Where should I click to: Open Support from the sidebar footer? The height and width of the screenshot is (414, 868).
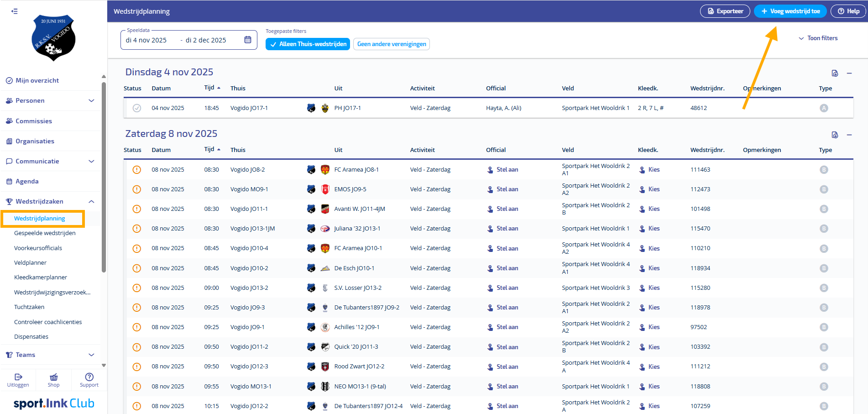point(89,380)
